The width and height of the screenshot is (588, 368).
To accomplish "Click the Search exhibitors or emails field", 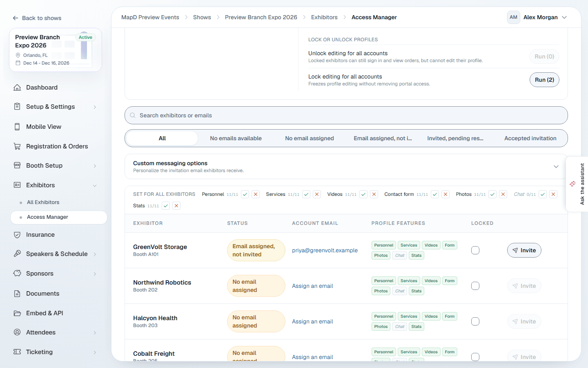I will point(346,115).
